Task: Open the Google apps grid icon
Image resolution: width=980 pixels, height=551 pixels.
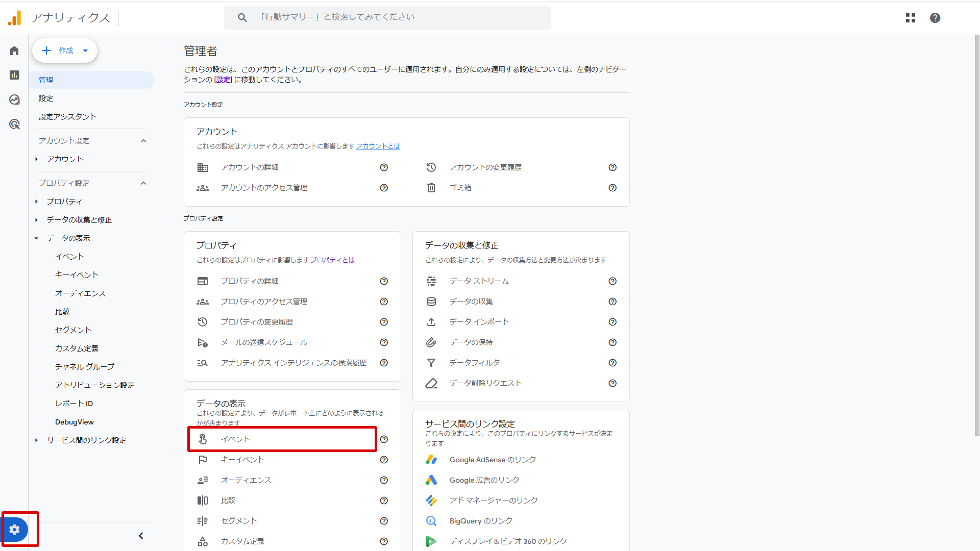Action: (x=911, y=18)
